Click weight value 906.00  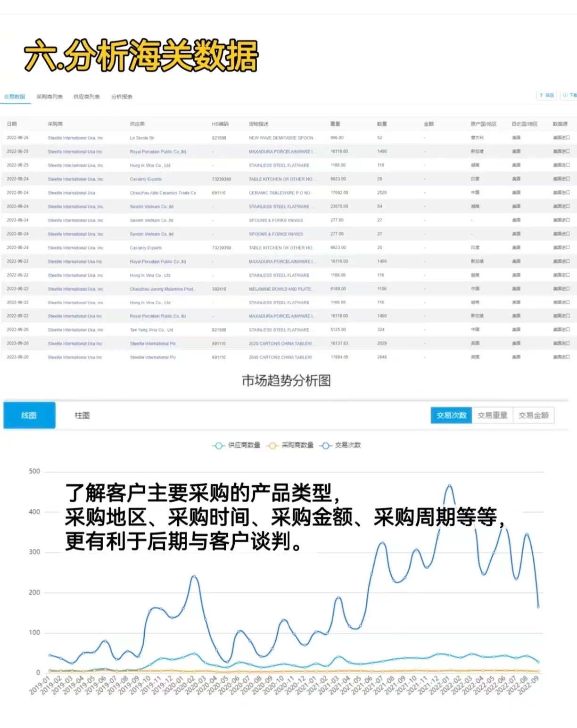(x=337, y=138)
